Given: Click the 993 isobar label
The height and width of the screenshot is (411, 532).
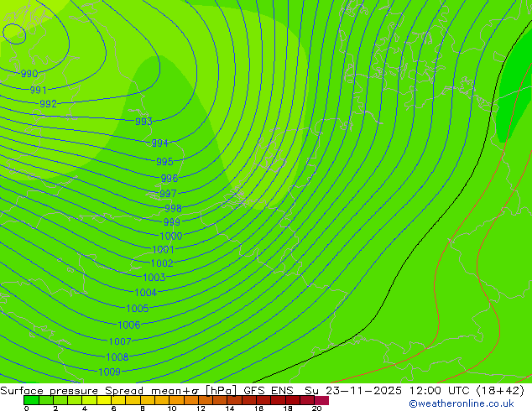Looking at the screenshot, I should point(143,122).
